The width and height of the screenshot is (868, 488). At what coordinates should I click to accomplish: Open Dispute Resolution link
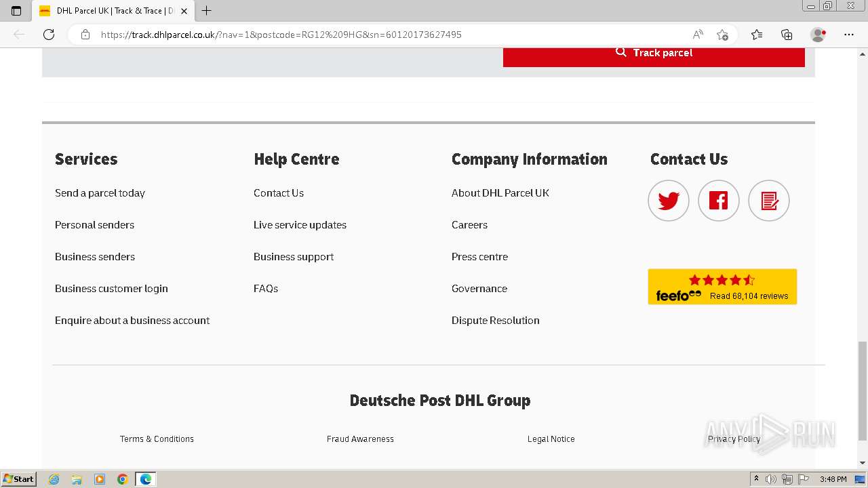coord(496,321)
